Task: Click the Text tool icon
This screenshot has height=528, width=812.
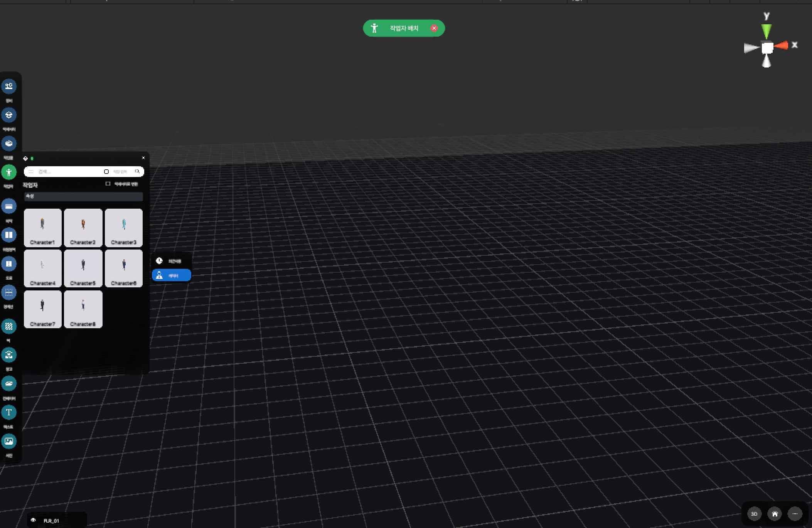Action: [9, 412]
